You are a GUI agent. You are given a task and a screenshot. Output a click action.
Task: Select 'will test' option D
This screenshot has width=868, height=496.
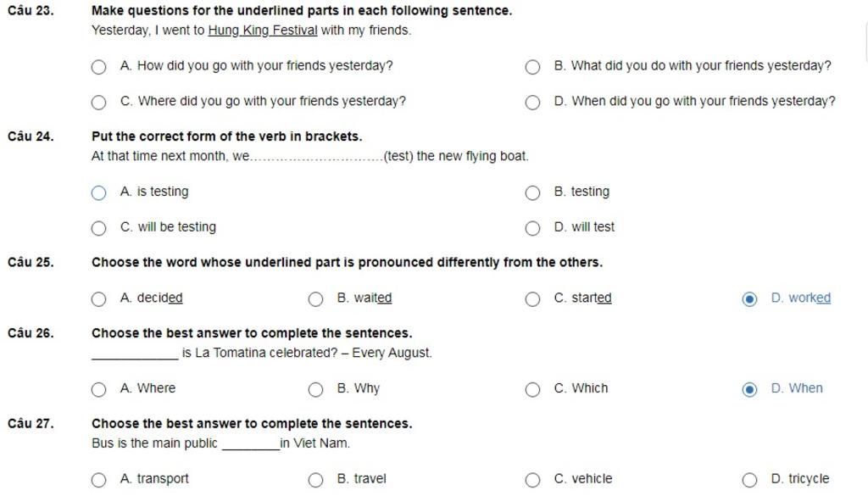[x=532, y=228]
